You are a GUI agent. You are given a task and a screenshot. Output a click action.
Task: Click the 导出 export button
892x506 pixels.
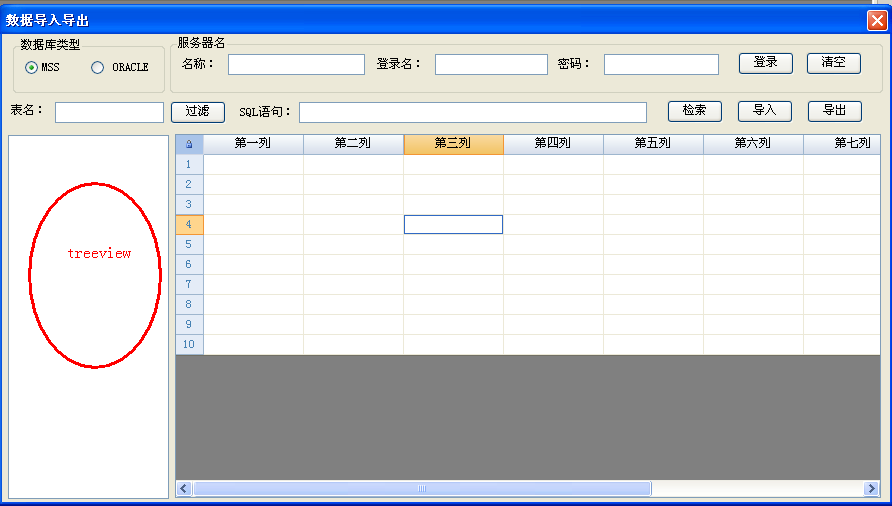(x=835, y=111)
